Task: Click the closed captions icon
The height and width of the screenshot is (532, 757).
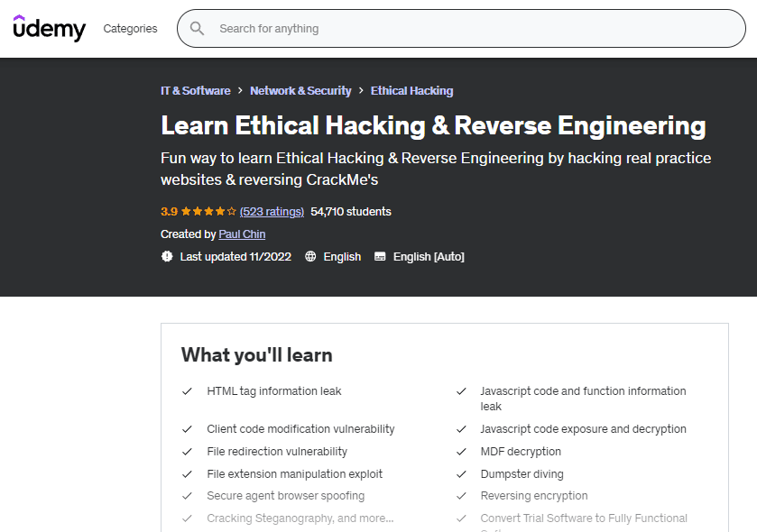Action: [380, 257]
